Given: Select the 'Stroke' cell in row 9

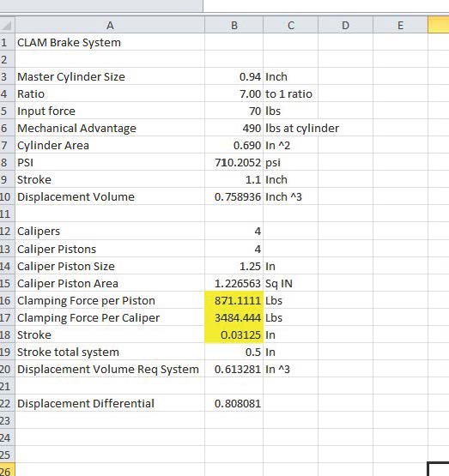Looking at the screenshot, I should click(x=110, y=179).
